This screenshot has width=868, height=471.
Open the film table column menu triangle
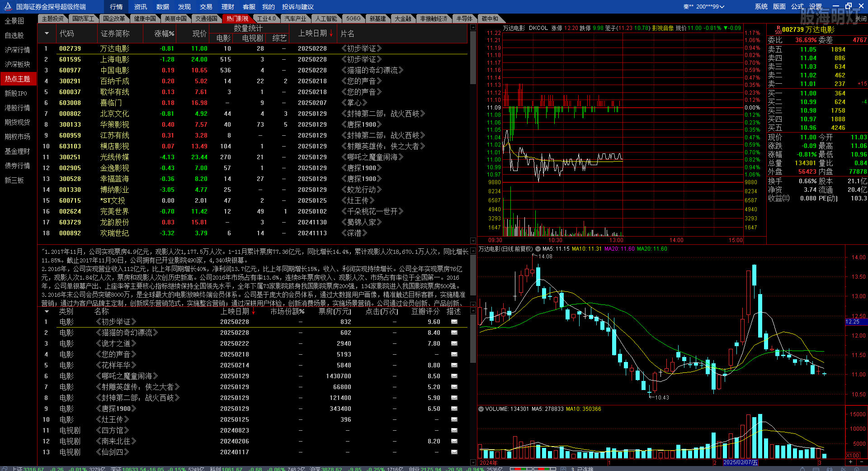pos(47,311)
